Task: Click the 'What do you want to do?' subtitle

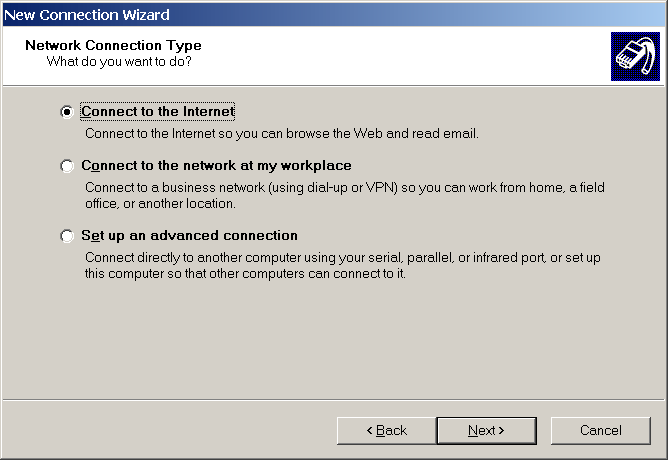Action: pos(119,62)
